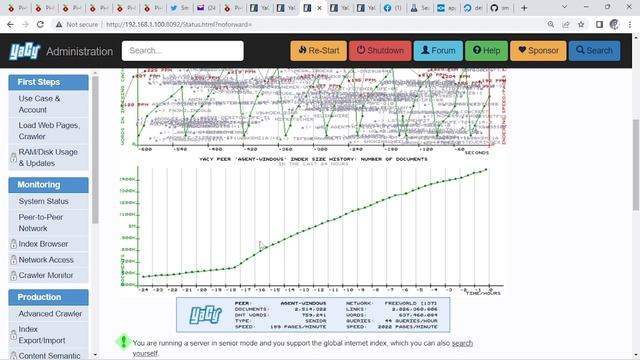The width and height of the screenshot is (640, 360).
Task: Click the red Shutdown button
Action: point(380,51)
